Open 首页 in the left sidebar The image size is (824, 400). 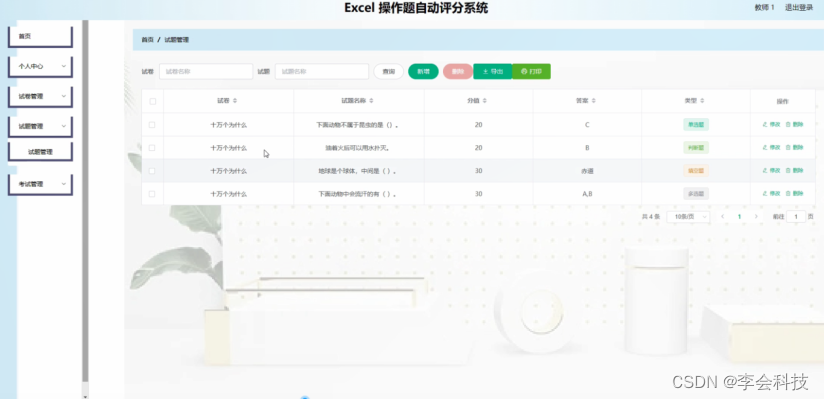coord(40,36)
